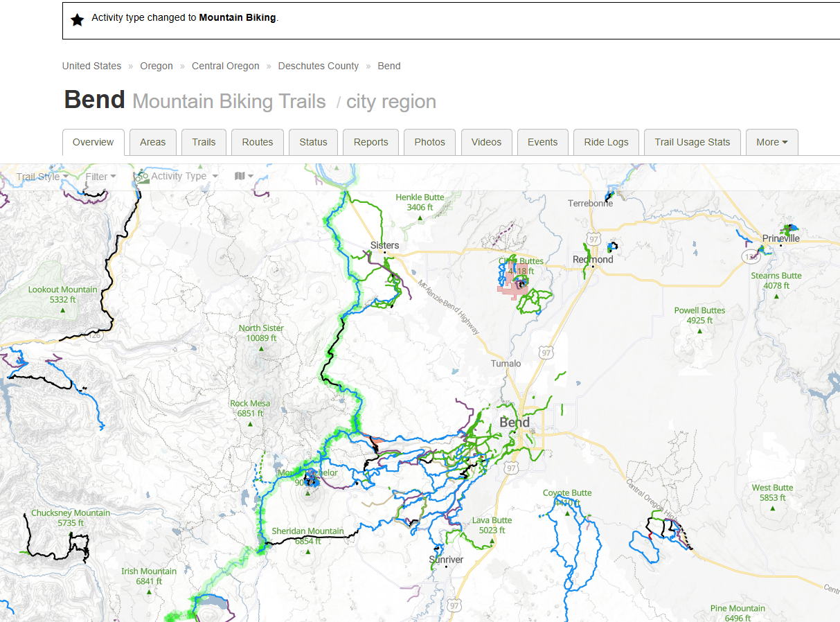The image size is (840, 622).
Task: Open the Areas tab
Action: 153,142
